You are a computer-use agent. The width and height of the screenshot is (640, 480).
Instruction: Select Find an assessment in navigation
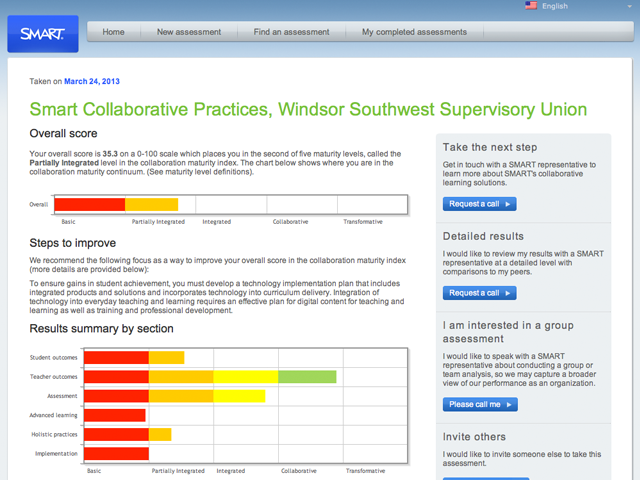pos(291,32)
